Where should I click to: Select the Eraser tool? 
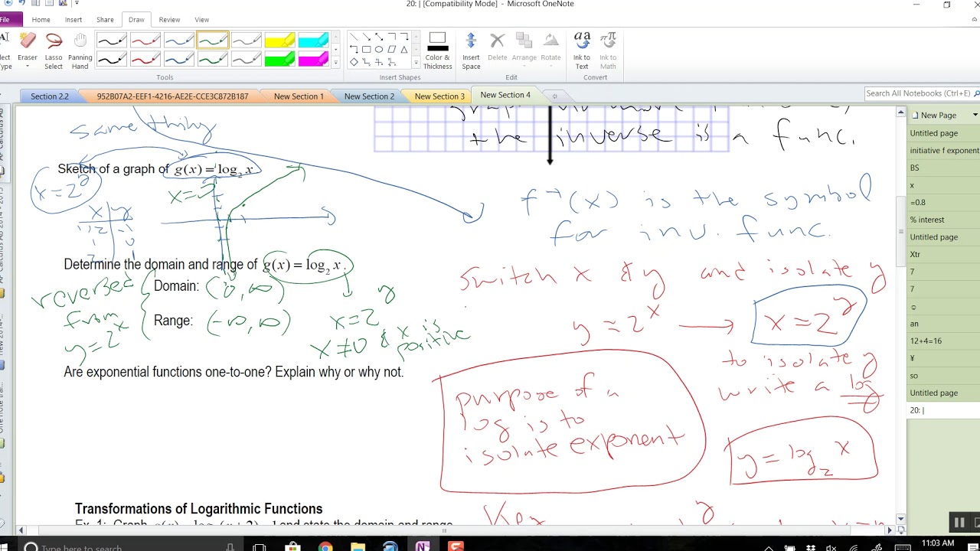(x=28, y=51)
